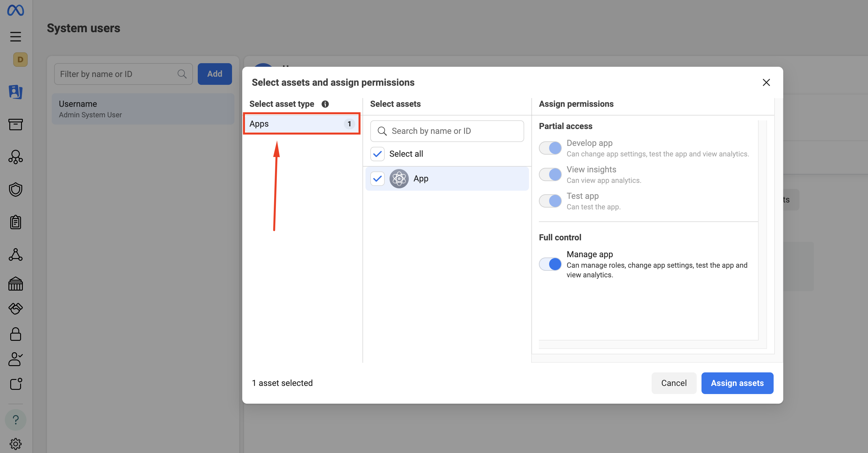
Task: Toggle the Develop app permission
Action: pyautogui.click(x=550, y=148)
